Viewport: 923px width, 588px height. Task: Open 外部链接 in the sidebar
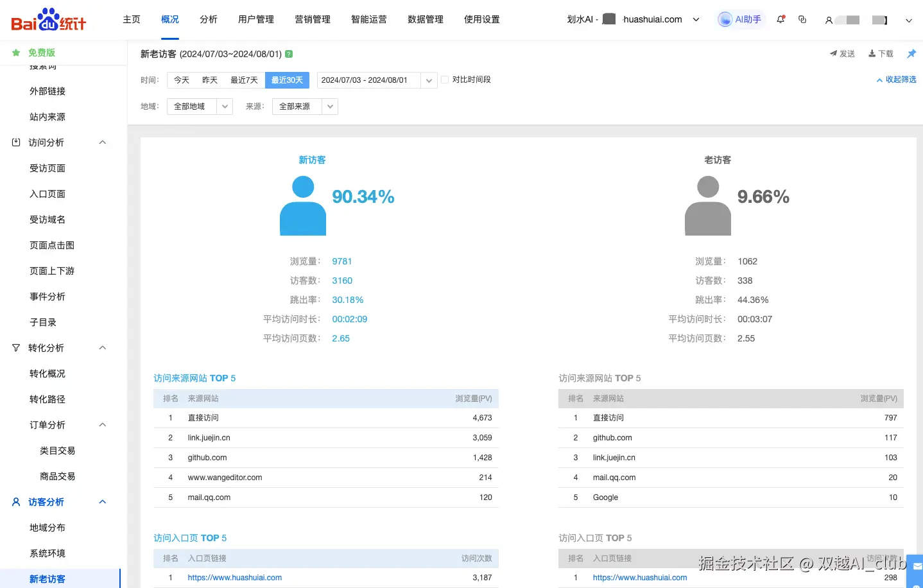coord(47,91)
